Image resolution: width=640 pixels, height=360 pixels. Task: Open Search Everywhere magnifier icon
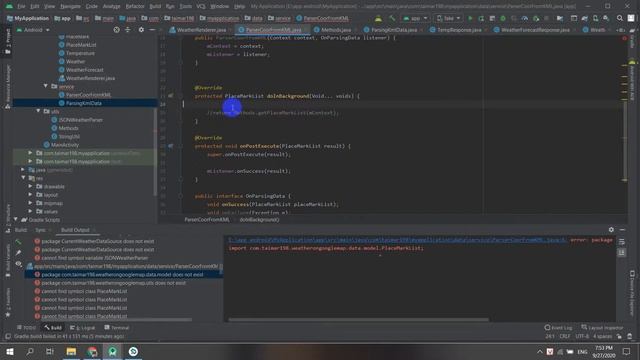(620, 18)
